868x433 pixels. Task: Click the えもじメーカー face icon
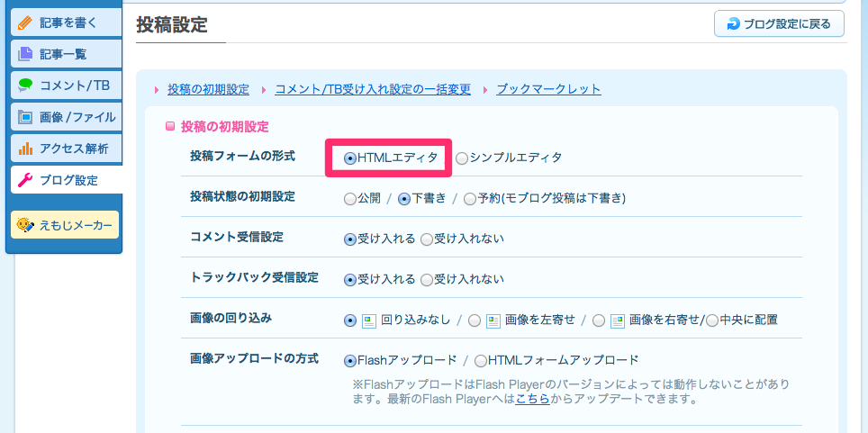(x=25, y=225)
